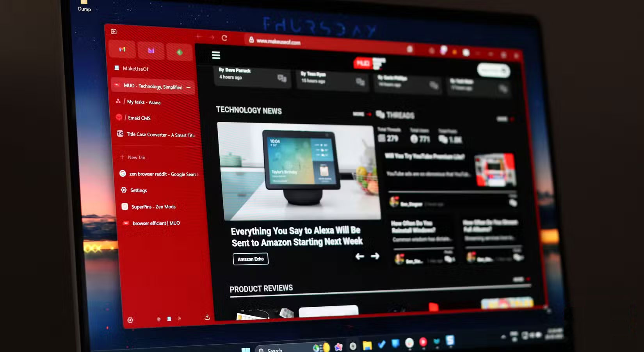Viewport: 644px width, 352px height.
Task: Open Zen sidebar settings gear icon
Action: tap(130, 320)
